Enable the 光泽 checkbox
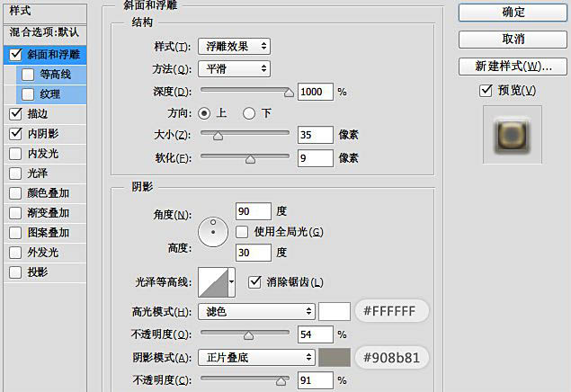Viewport: 571px width, 392px height. point(15,174)
